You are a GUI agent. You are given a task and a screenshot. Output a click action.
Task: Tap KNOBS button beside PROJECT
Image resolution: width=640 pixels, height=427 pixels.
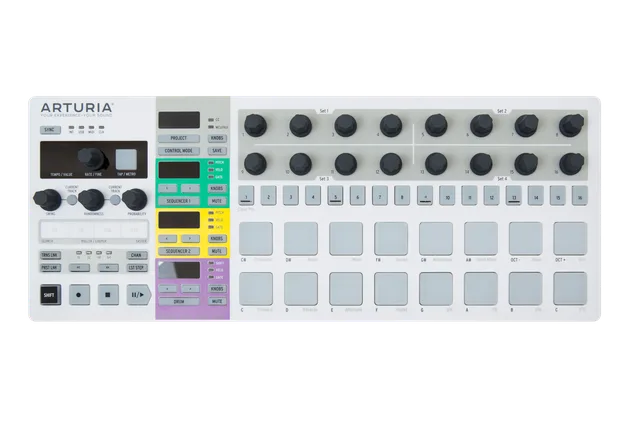(x=217, y=138)
